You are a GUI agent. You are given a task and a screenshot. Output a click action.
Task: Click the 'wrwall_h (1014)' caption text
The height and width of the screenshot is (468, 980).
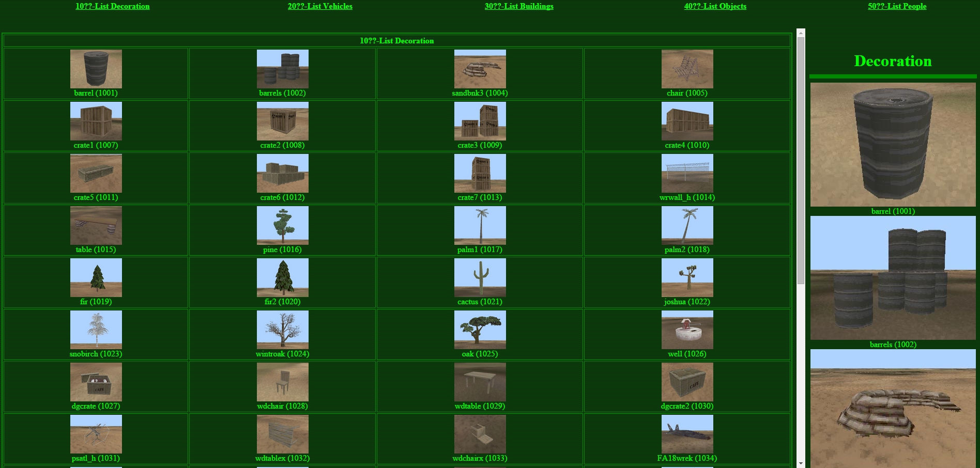click(687, 197)
